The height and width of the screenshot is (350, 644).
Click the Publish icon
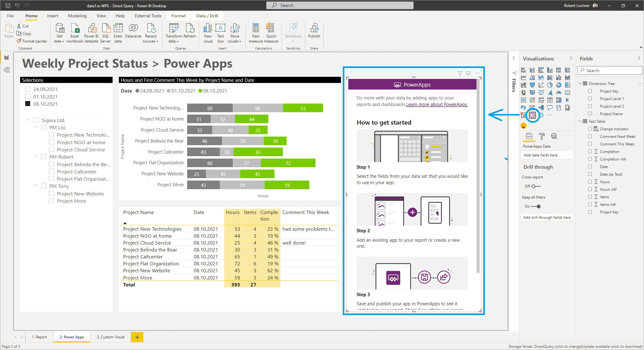click(314, 31)
